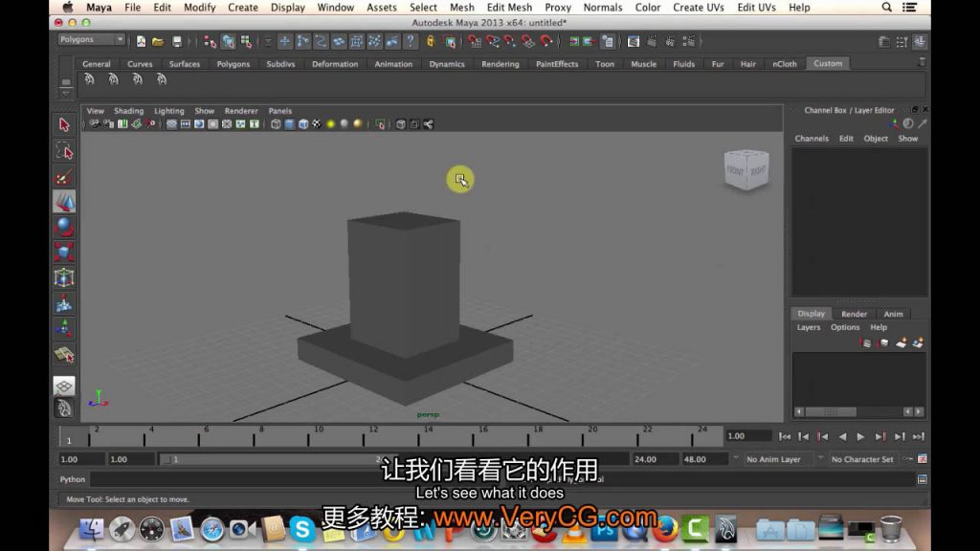
Task: Open the Polygons menu set dropdown
Action: coord(91,39)
